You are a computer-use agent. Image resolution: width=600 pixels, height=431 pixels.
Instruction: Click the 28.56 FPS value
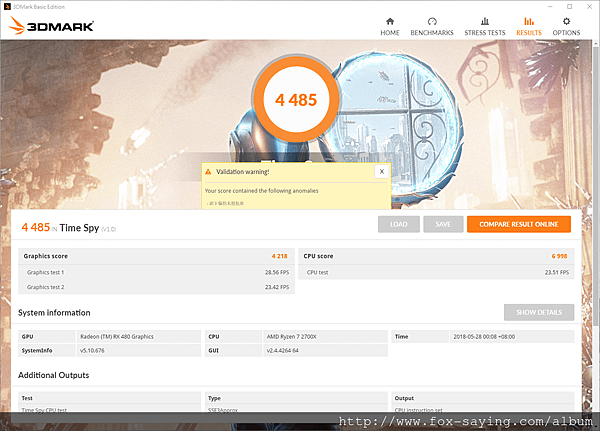(277, 273)
